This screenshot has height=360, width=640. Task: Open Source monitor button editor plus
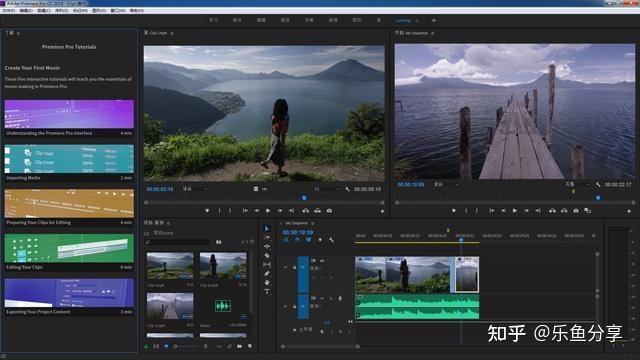pyautogui.click(x=382, y=211)
